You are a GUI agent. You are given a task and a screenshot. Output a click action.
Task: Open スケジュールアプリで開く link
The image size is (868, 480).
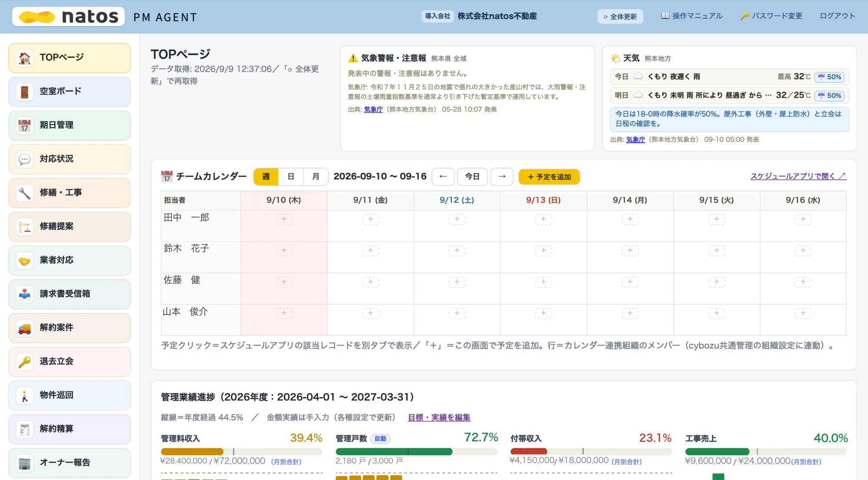[799, 176]
